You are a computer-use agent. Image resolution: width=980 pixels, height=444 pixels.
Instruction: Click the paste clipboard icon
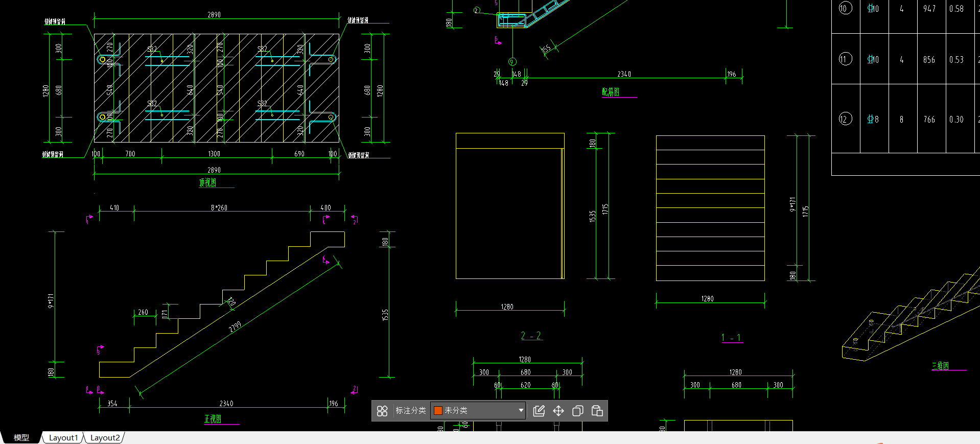click(597, 411)
